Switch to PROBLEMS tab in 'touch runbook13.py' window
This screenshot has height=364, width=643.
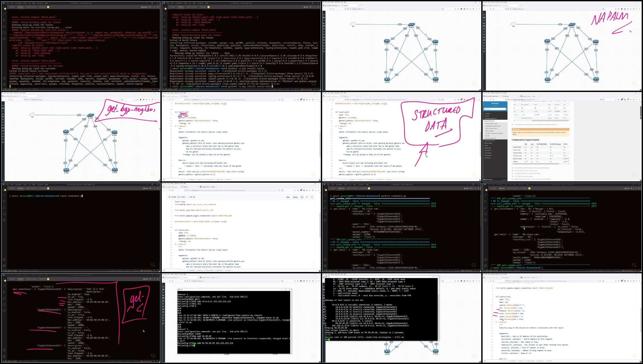click(43, 188)
